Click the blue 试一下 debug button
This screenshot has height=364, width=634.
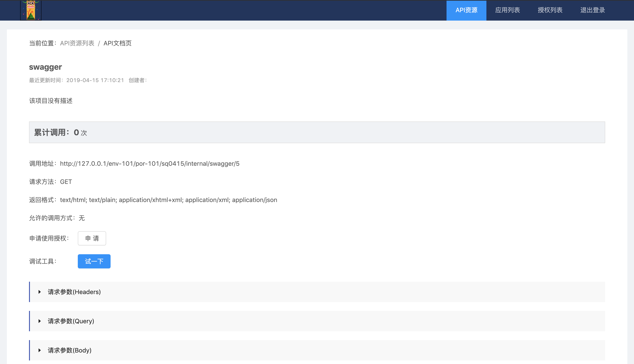(94, 261)
